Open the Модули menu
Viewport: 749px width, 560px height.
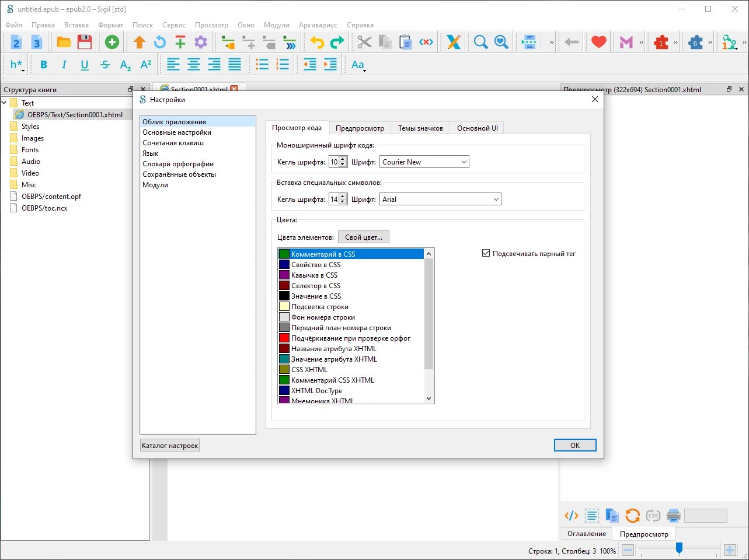(277, 25)
